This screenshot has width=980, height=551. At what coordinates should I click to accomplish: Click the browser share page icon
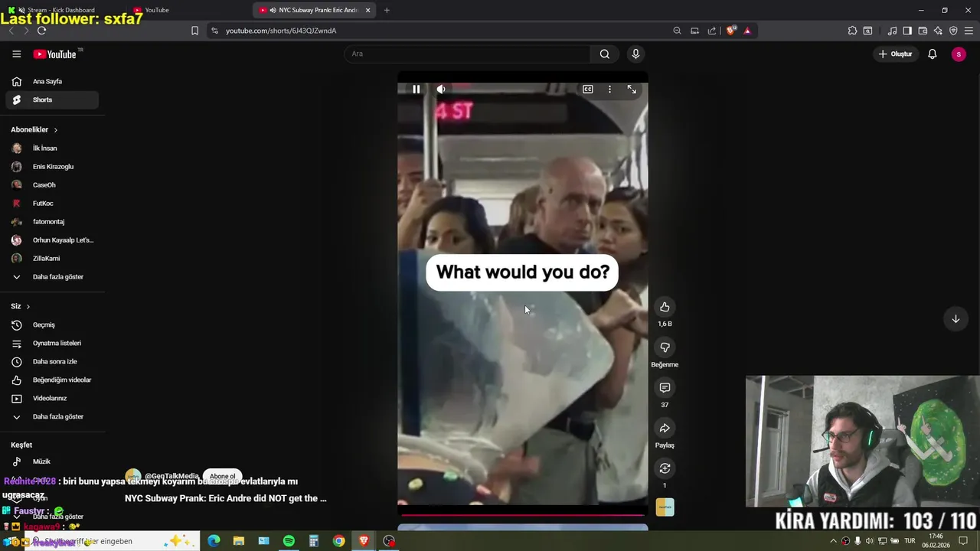pos(712,31)
